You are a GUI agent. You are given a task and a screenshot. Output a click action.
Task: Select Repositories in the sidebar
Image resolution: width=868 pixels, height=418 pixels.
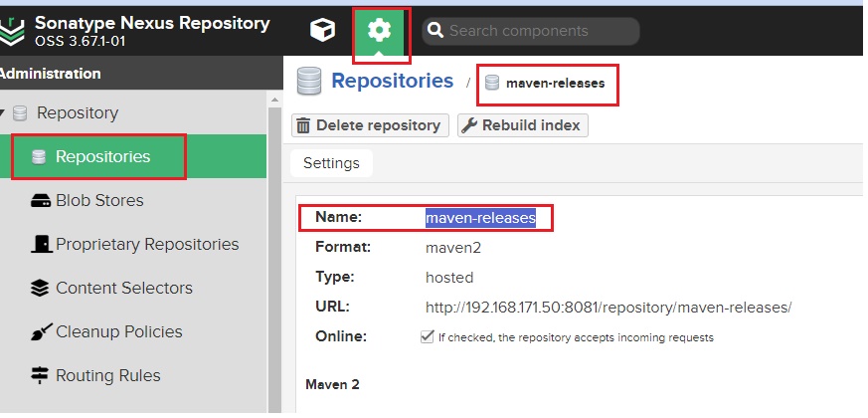click(x=102, y=157)
